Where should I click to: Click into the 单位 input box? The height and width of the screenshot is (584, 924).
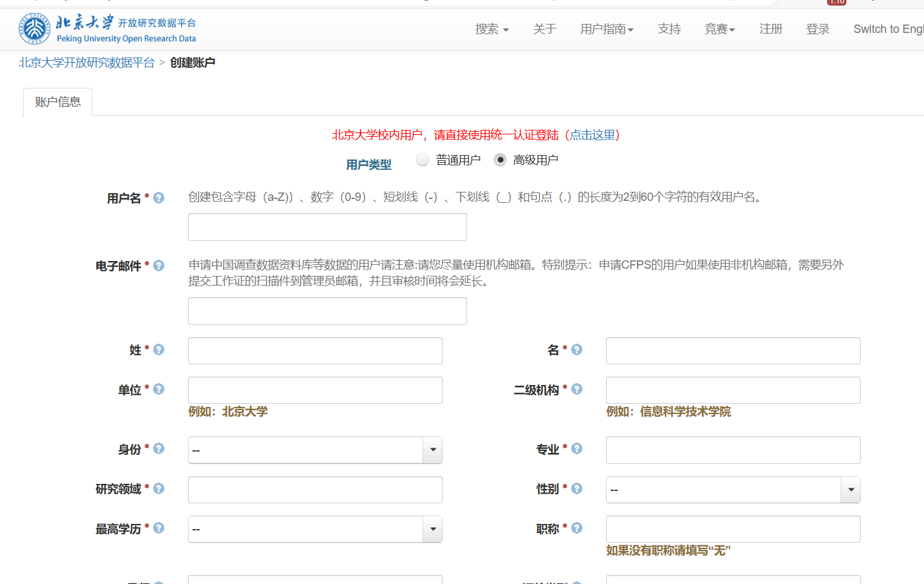coord(315,390)
